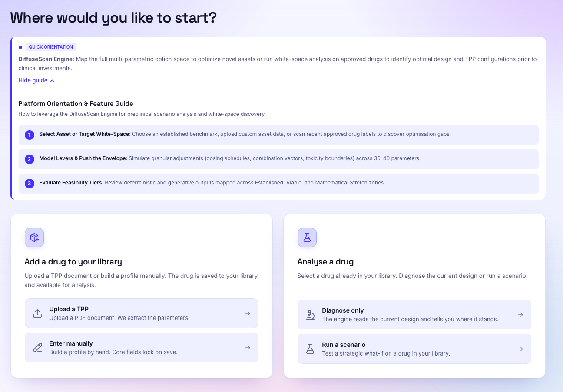Click the arrow on the Run a scenario row

coord(520,349)
